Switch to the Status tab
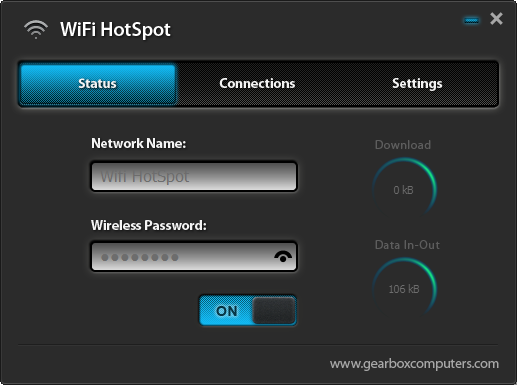 tap(97, 84)
